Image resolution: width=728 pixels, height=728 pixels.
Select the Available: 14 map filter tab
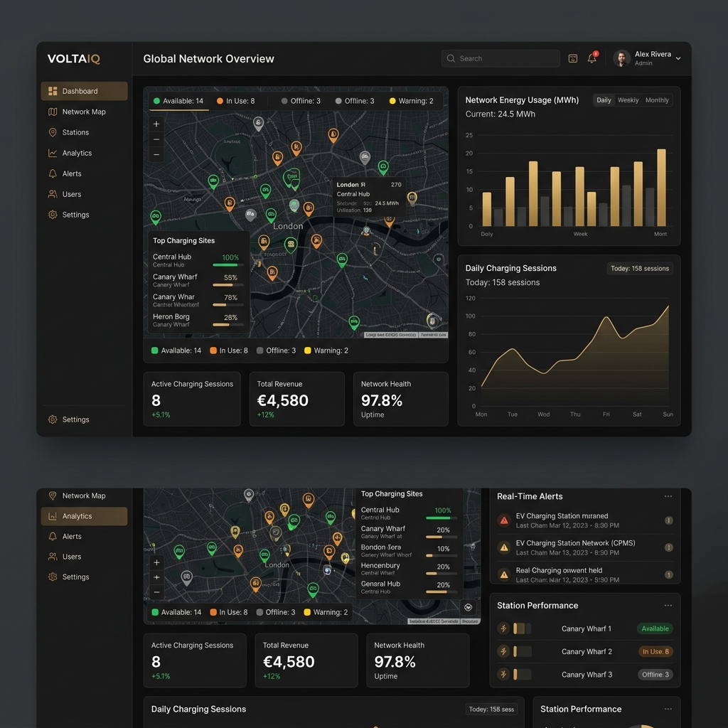click(x=178, y=101)
